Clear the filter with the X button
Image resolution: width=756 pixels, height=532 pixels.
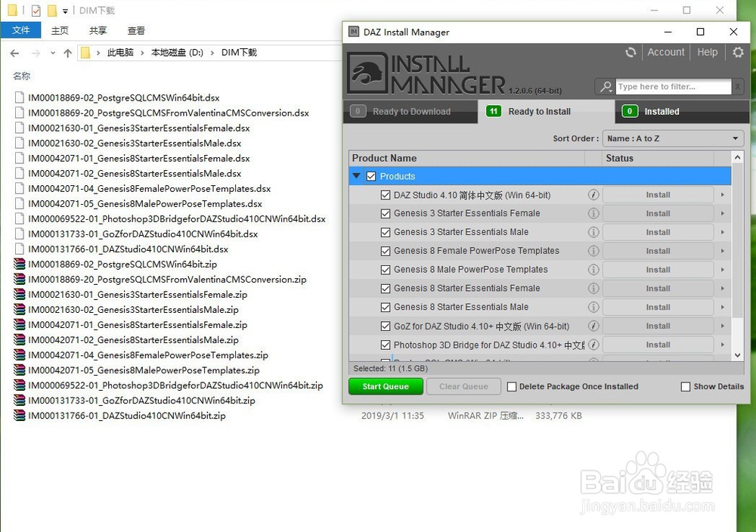[738, 87]
